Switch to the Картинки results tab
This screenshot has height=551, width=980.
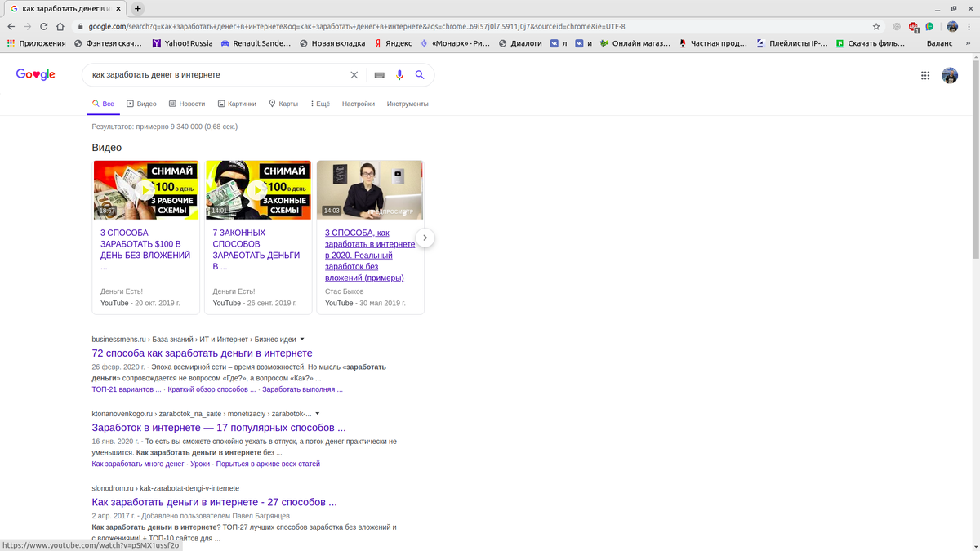pos(237,104)
